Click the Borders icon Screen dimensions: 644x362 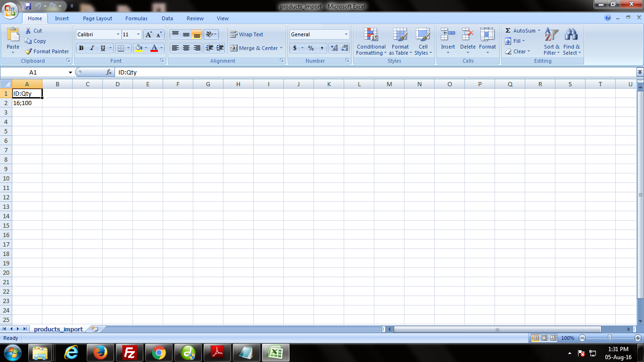[x=121, y=48]
